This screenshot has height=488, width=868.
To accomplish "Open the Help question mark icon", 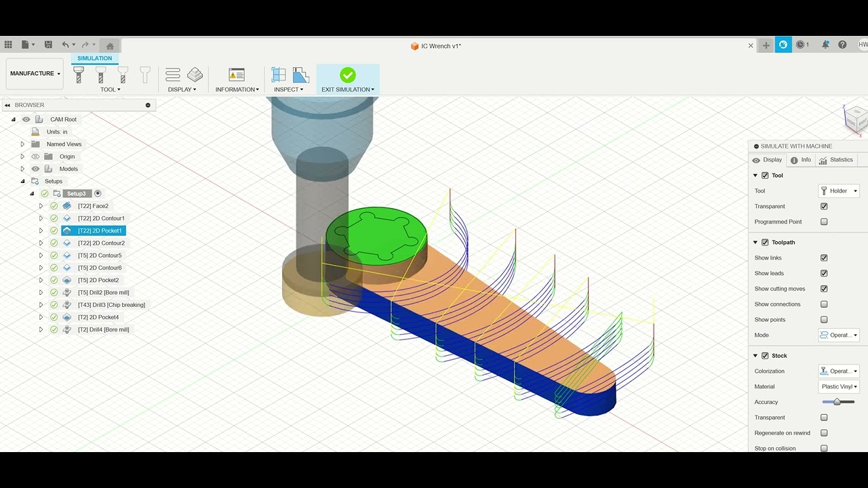I will pyautogui.click(x=842, y=45).
